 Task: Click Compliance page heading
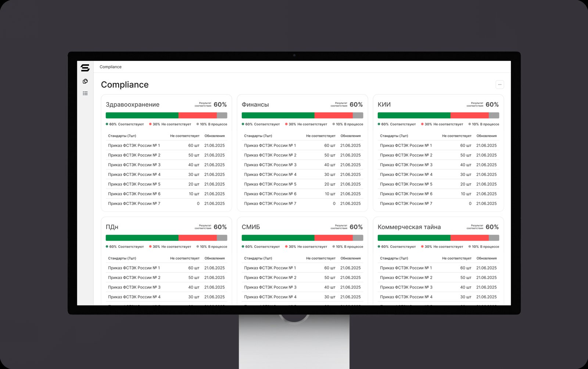tap(125, 85)
